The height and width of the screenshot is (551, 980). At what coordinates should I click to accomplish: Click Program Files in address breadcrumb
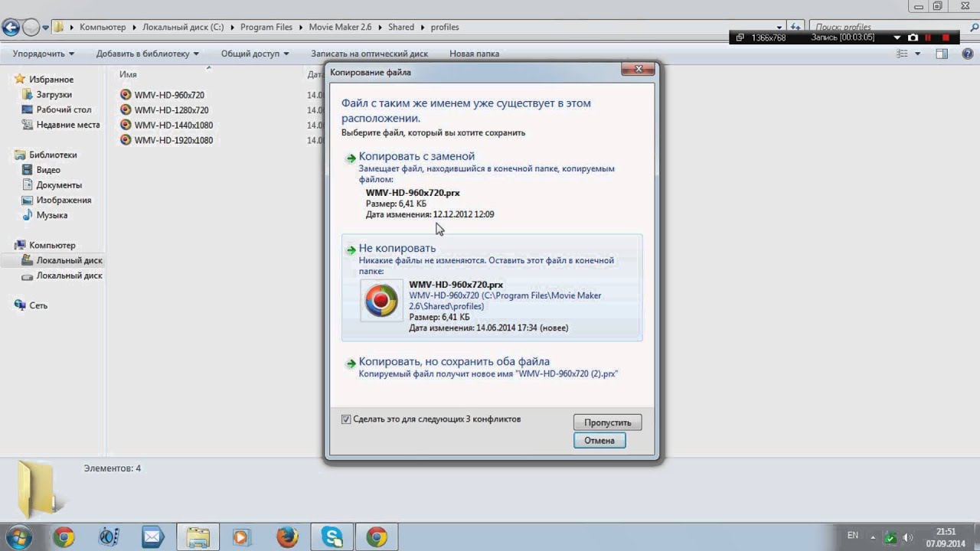tap(266, 28)
